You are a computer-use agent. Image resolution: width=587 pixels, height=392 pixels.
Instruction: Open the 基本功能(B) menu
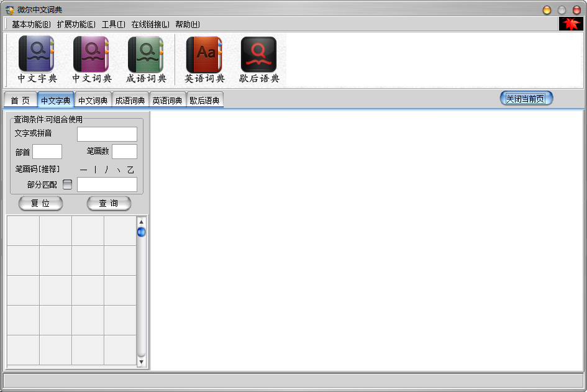tap(31, 24)
